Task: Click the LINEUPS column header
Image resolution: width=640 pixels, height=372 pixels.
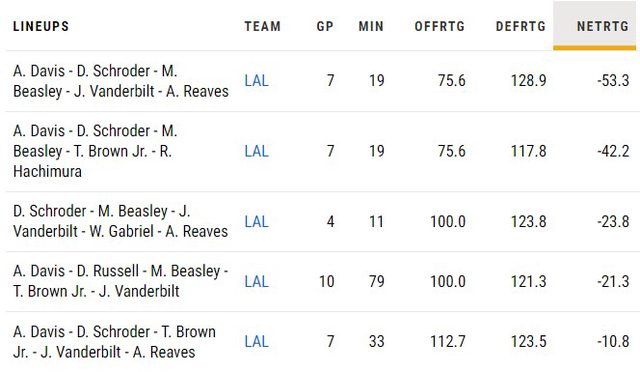Action: 41,27
